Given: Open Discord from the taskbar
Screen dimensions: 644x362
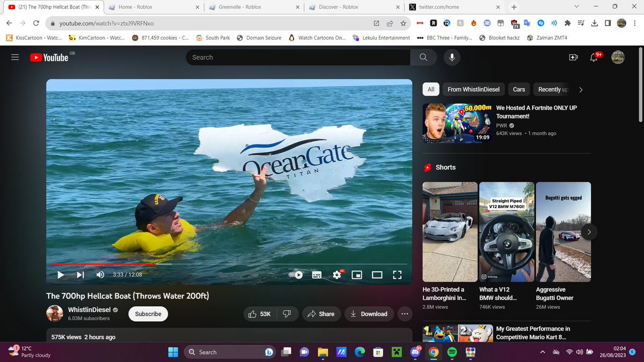Looking at the screenshot, I should point(415,352).
